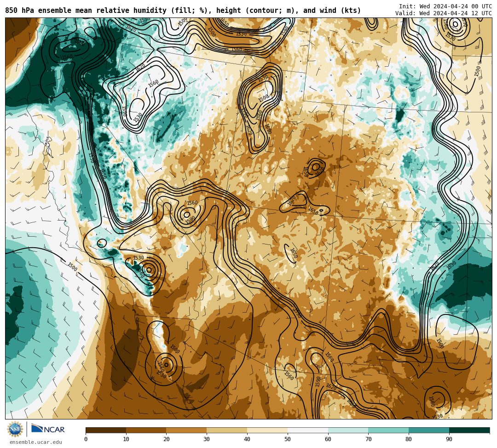
Task: Click colorbar tick label '60'
Action: click(x=328, y=439)
